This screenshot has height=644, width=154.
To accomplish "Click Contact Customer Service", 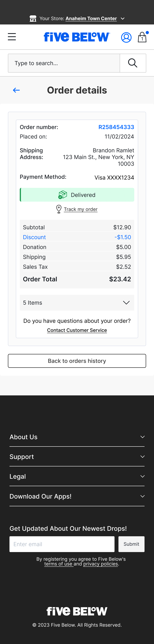I will pos(77,330).
